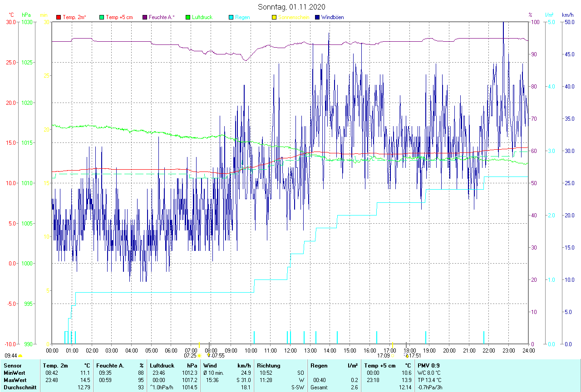Select the Temp +5 cm legend label
Screen dimensions: 581x392
[119, 17]
